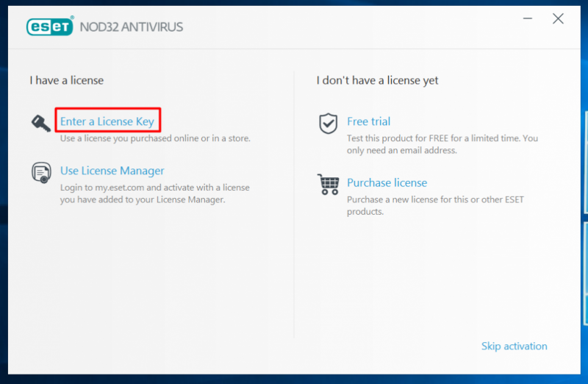This screenshot has height=384, width=588.
Task: Click the shopping cart icon for Purchase license
Action: point(328,183)
